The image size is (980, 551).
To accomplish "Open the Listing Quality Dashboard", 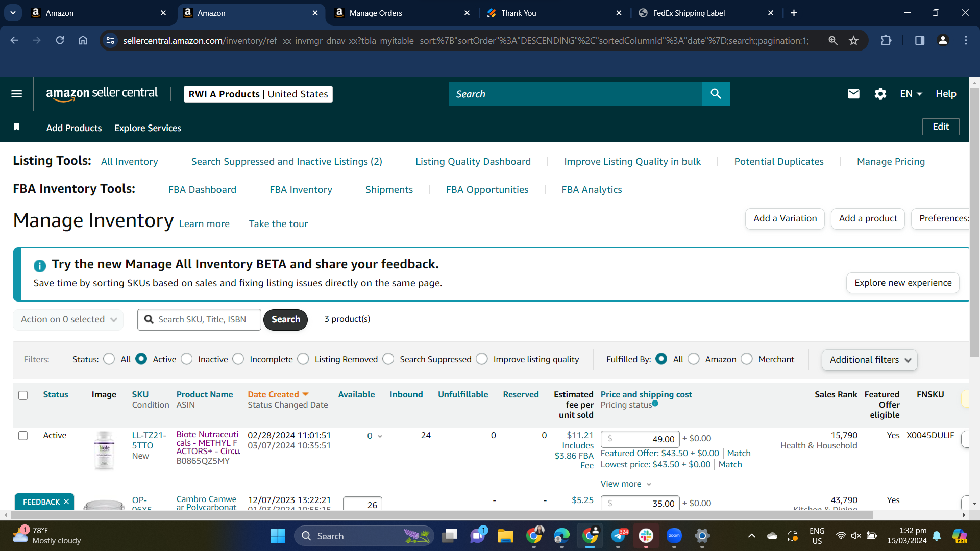I will tap(473, 161).
